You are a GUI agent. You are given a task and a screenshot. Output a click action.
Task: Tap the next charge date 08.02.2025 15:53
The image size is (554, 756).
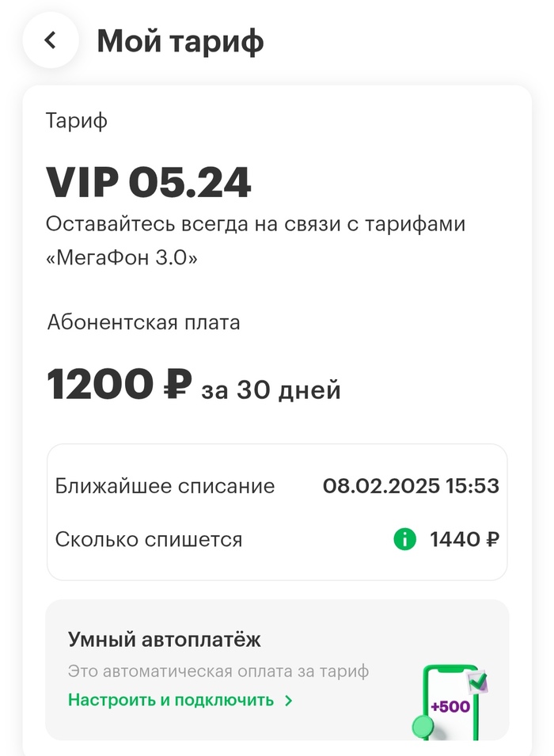[411, 486]
